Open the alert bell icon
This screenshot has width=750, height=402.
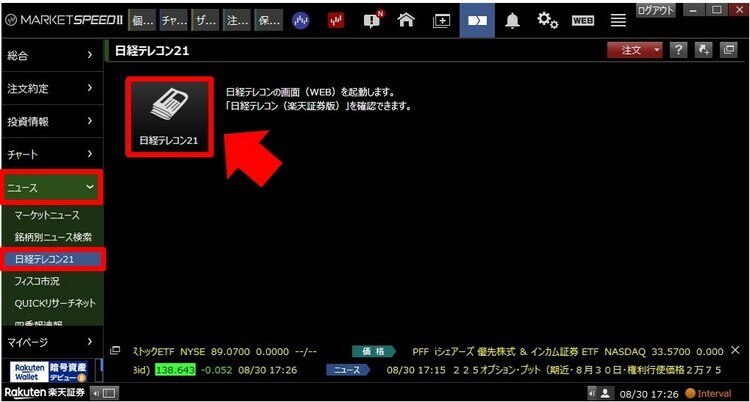[x=512, y=21]
